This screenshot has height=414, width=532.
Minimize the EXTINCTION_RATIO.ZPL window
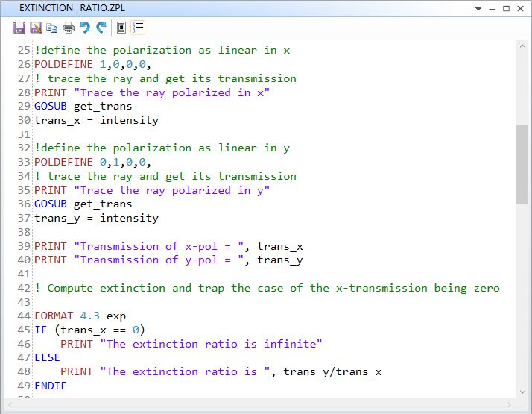coord(492,8)
